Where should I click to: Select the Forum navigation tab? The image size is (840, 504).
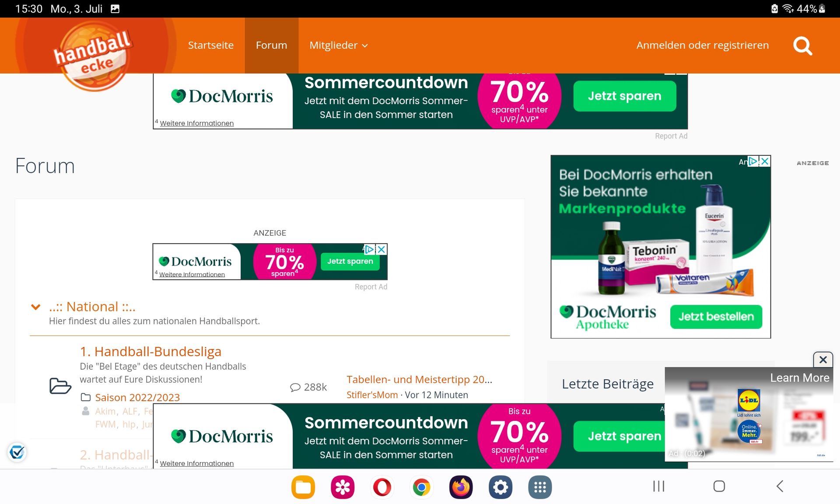pyautogui.click(x=271, y=45)
